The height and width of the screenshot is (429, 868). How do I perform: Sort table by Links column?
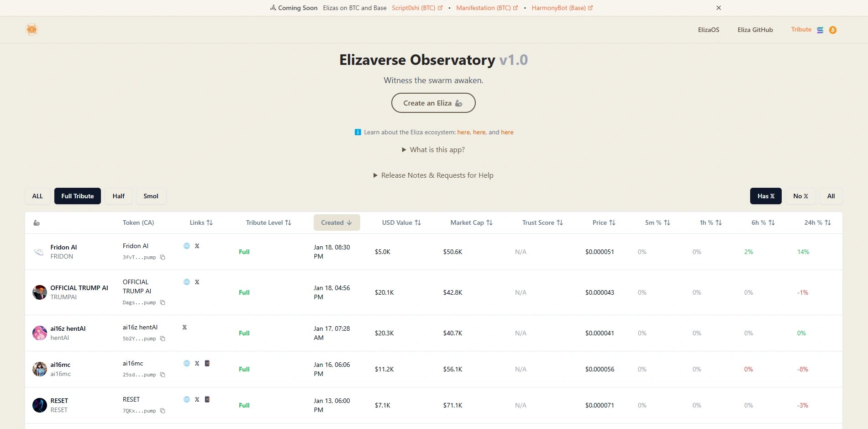click(201, 223)
